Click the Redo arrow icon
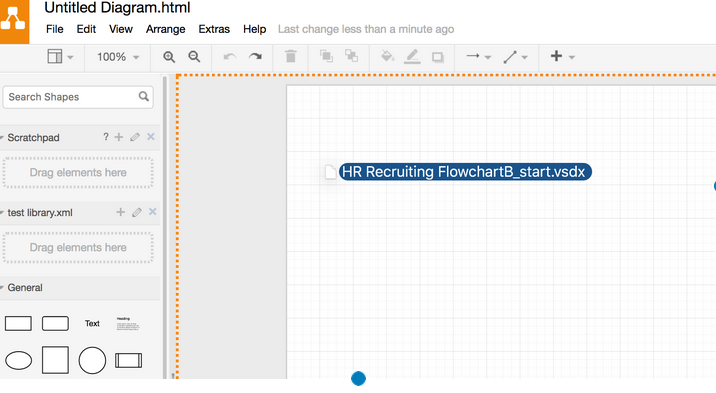This screenshot has width=716, height=393. (x=255, y=57)
